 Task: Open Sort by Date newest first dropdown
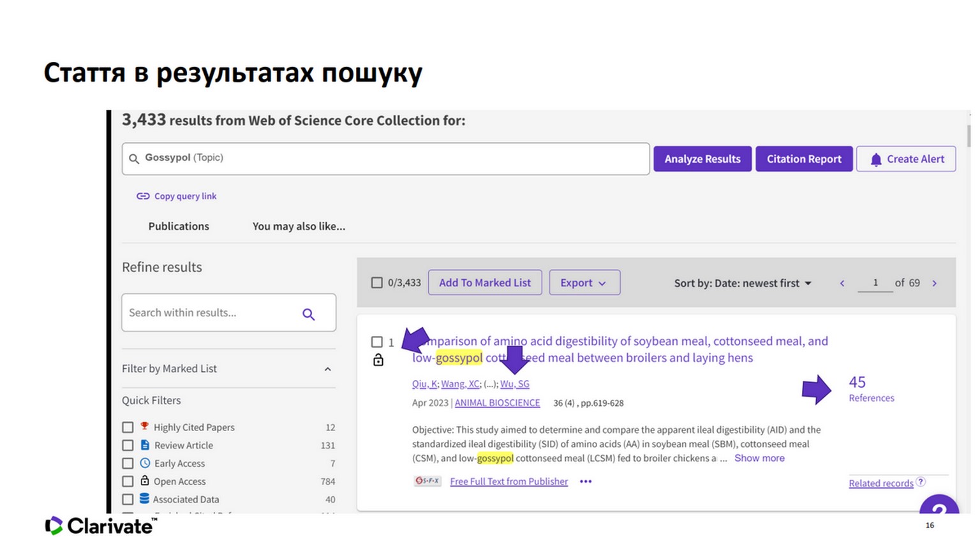click(743, 283)
